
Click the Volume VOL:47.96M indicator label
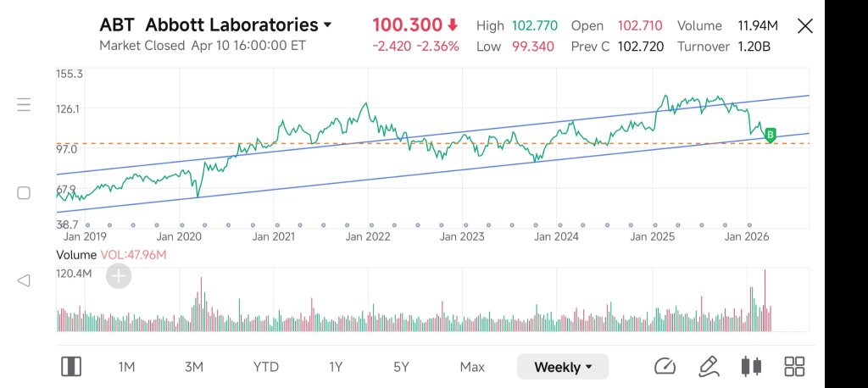(x=111, y=255)
